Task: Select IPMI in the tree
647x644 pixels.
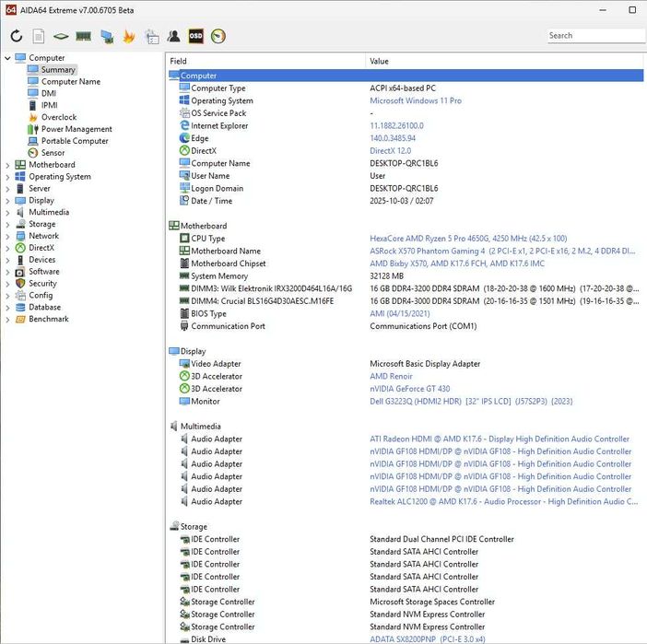Action: click(49, 105)
